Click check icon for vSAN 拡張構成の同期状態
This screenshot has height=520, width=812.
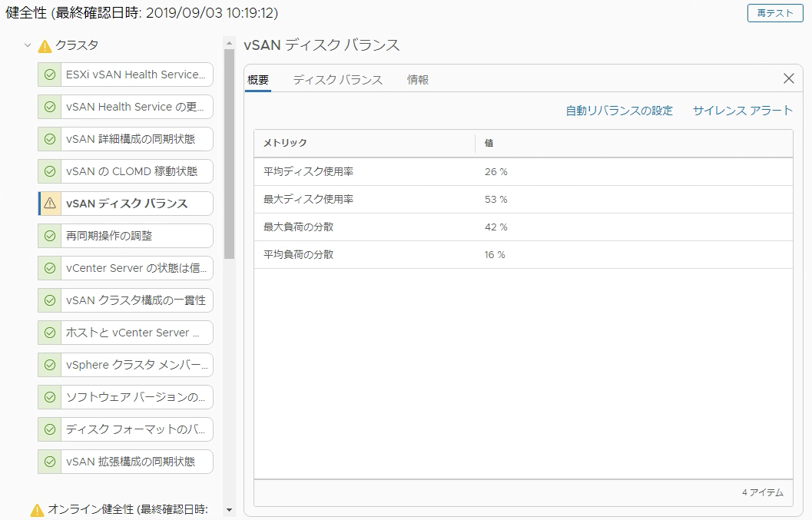point(50,462)
